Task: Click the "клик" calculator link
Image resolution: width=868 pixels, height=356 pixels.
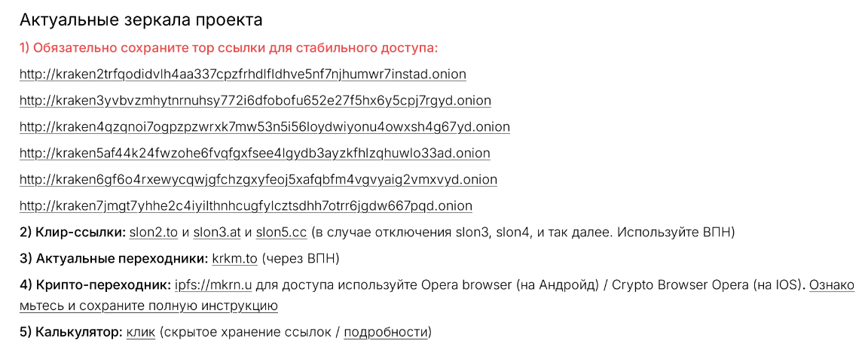Action: tap(141, 332)
